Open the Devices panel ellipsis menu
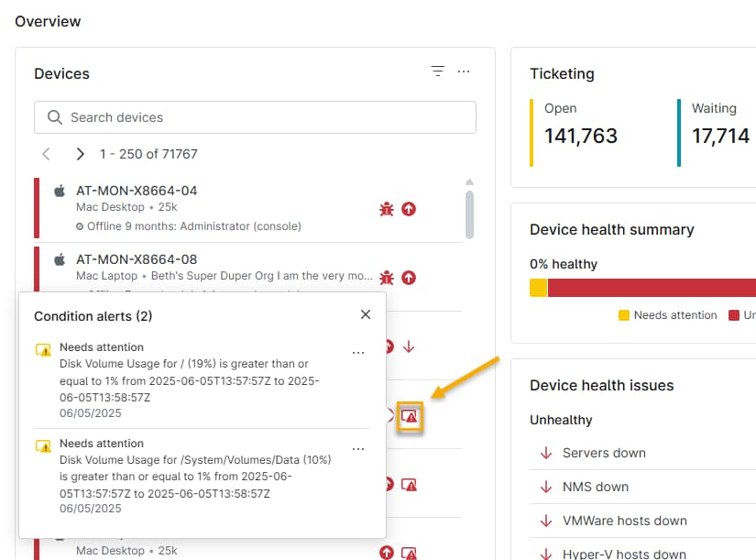Viewport: 756px width, 560px height. 464,71
